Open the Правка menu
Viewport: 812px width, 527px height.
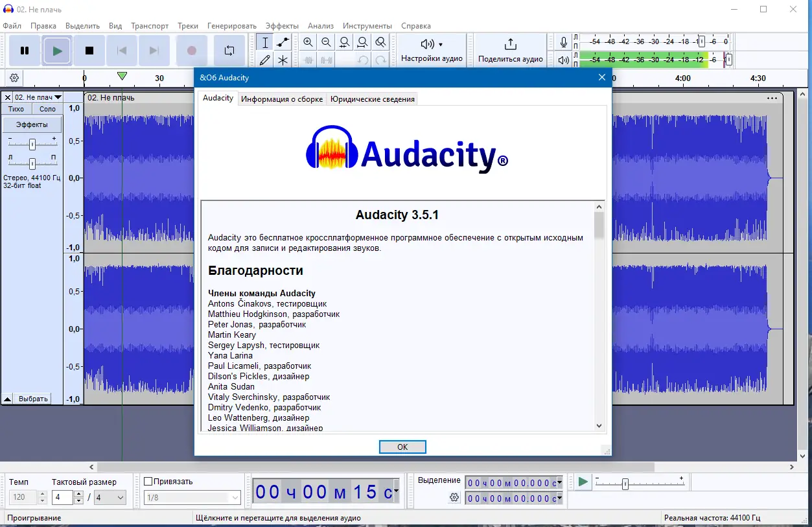[43, 26]
